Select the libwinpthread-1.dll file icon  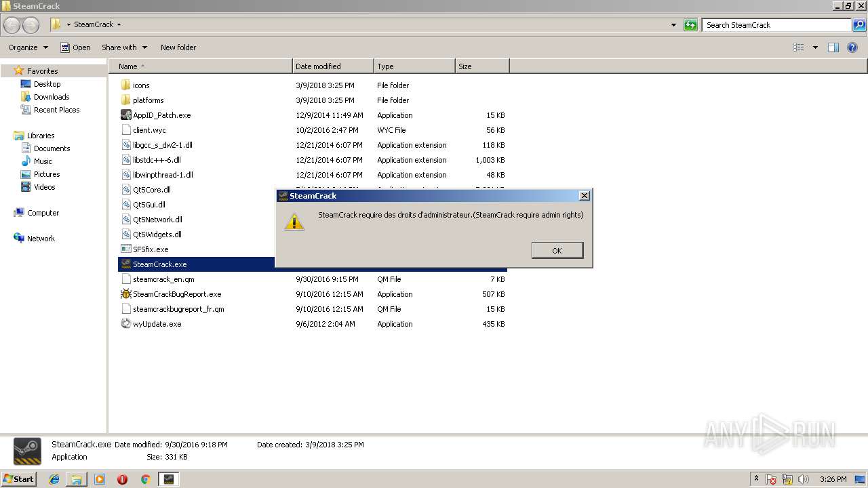[125, 175]
